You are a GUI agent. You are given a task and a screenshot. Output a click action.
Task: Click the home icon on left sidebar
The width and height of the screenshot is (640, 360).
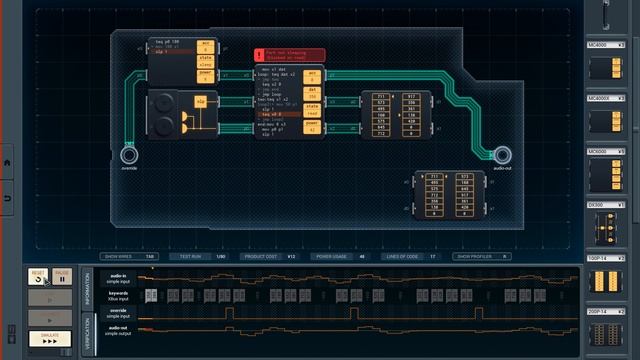[x=7, y=162]
